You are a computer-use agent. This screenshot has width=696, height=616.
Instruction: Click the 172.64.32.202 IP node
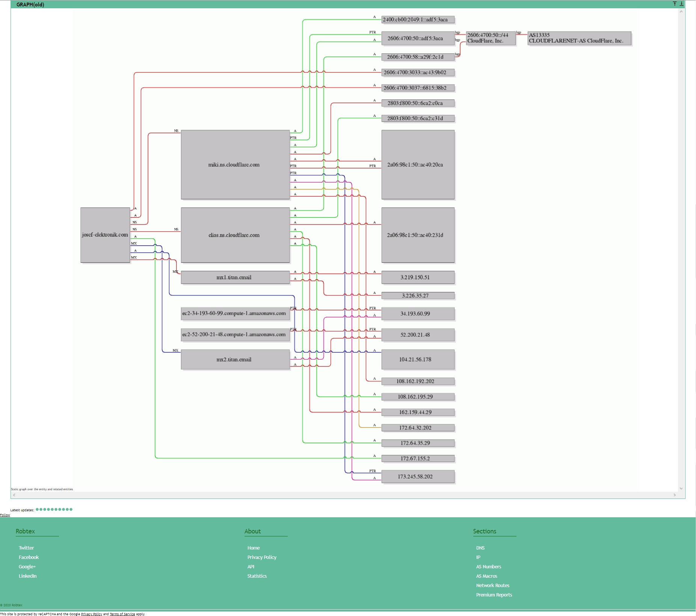418,428
